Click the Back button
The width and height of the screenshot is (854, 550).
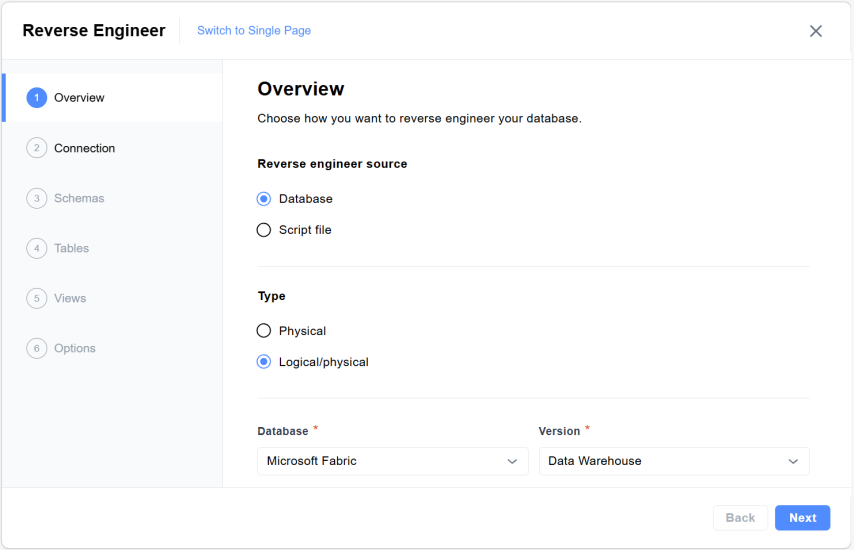click(x=740, y=518)
